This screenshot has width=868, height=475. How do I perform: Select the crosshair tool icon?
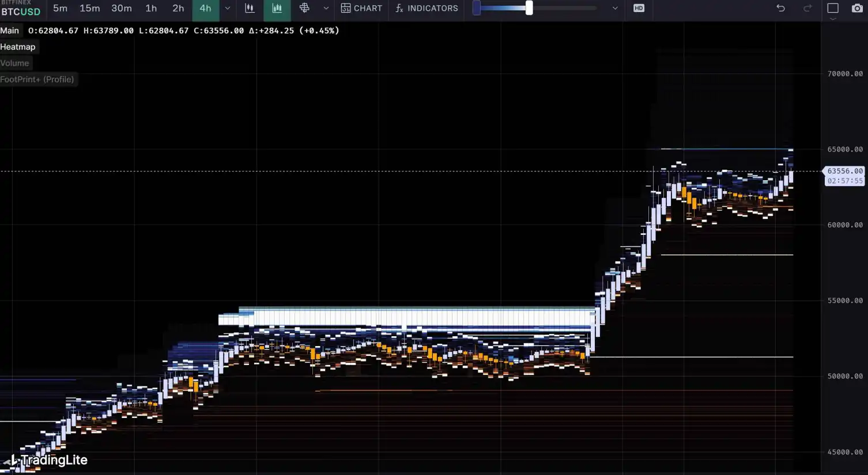(304, 8)
